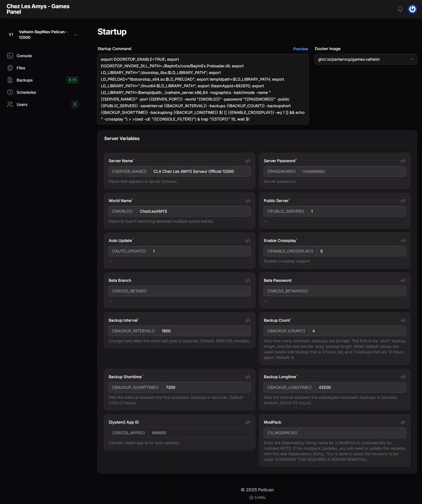Click the code icon beside Enable Crossplay
The image size is (422, 504).
[x=403, y=241]
